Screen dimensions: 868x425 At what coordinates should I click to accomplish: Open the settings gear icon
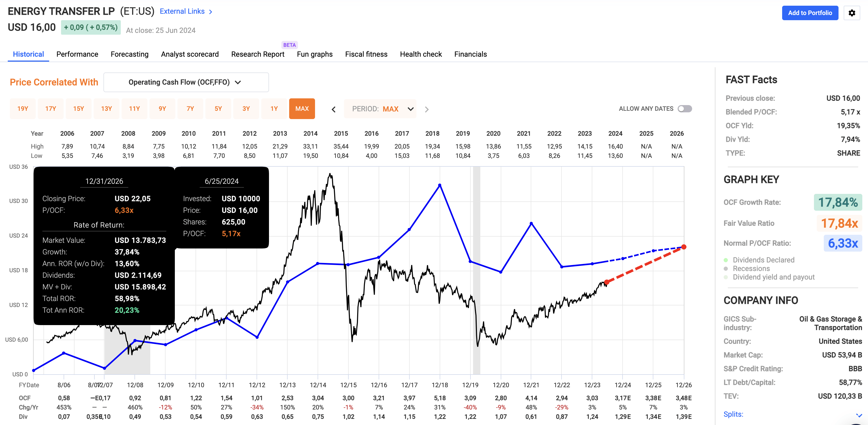point(851,13)
